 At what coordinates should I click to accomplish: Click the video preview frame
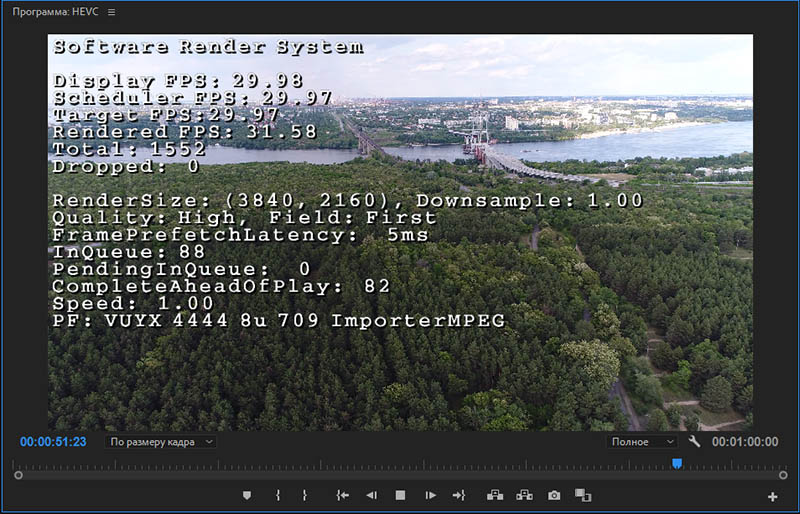(401, 232)
